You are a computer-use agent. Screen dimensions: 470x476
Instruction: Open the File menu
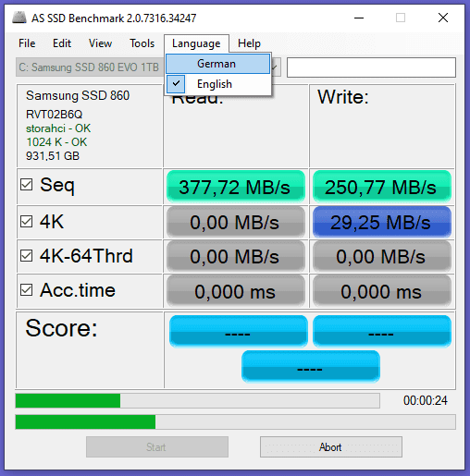[27, 43]
